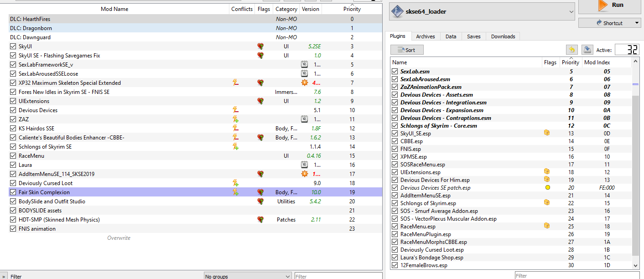Click the yellow light-plugin flag on Devious Devices SE patch.esp
This screenshot has height=279, width=644.
click(547, 187)
